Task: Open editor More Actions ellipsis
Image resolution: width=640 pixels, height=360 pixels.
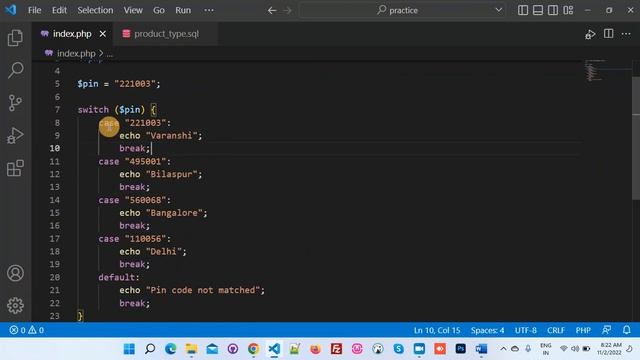Action: 626,34
